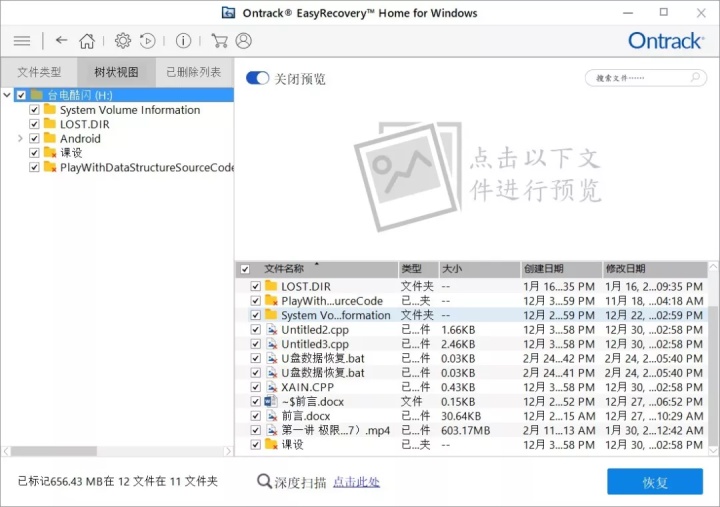The width and height of the screenshot is (720, 507).
Task: Select the 课设 row in file list
Action: (472, 445)
